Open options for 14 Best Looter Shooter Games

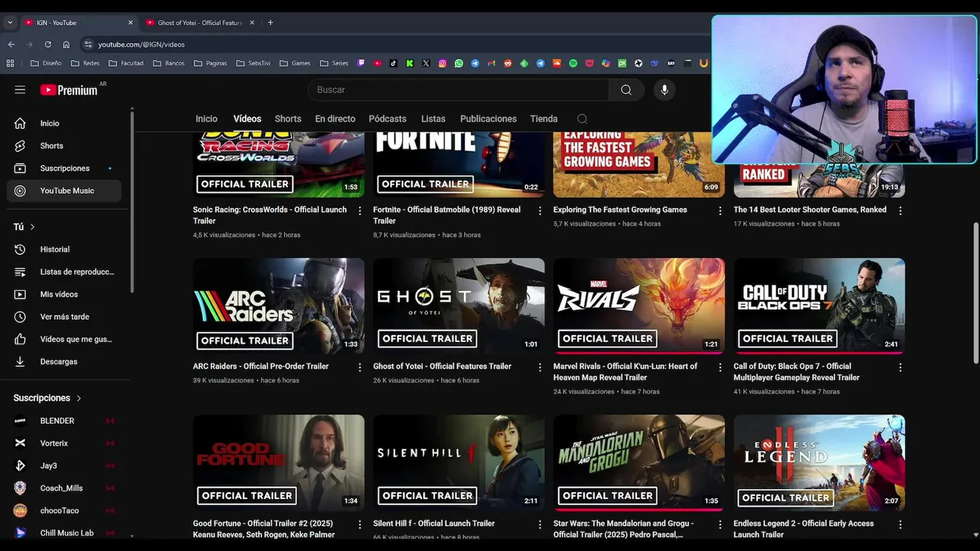pos(900,210)
